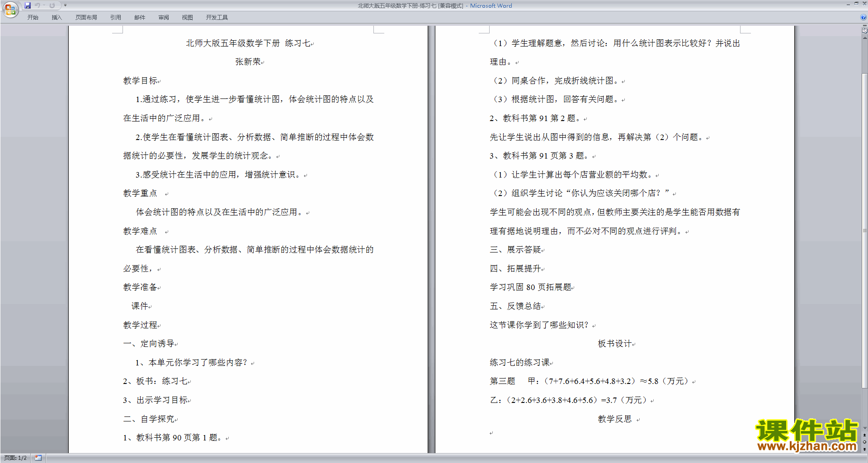Click the macro recording icon in status bar
The image size is (868, 463).
[x=38, y=458]
